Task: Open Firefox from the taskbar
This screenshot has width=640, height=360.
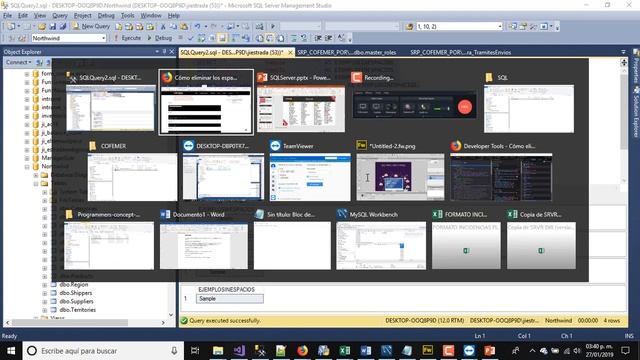Action: [302, 351]
